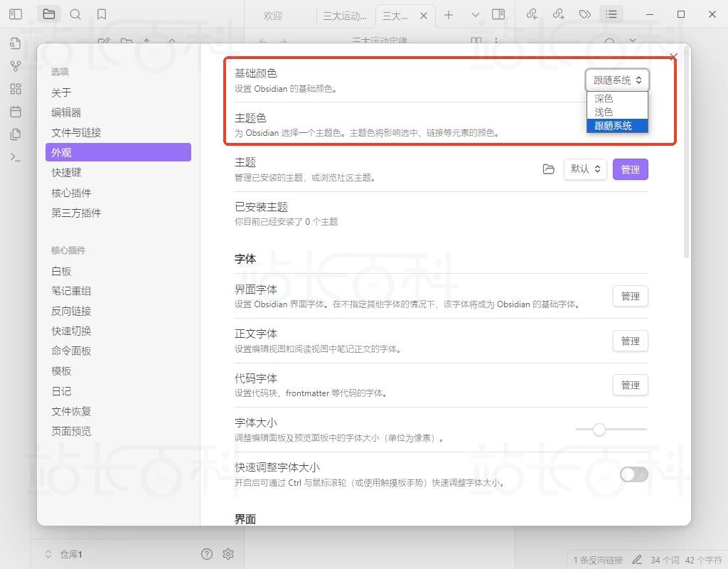
Task: Click the purple 管理 button beside 主题
Action: 630,169
